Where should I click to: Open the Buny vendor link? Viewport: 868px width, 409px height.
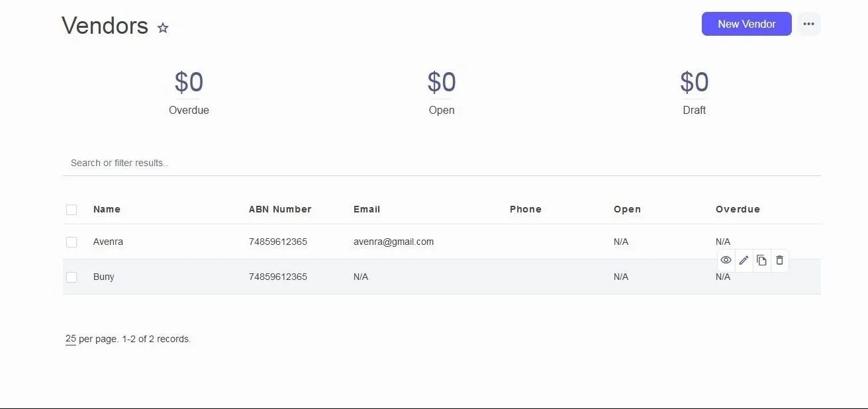[104, 277]
